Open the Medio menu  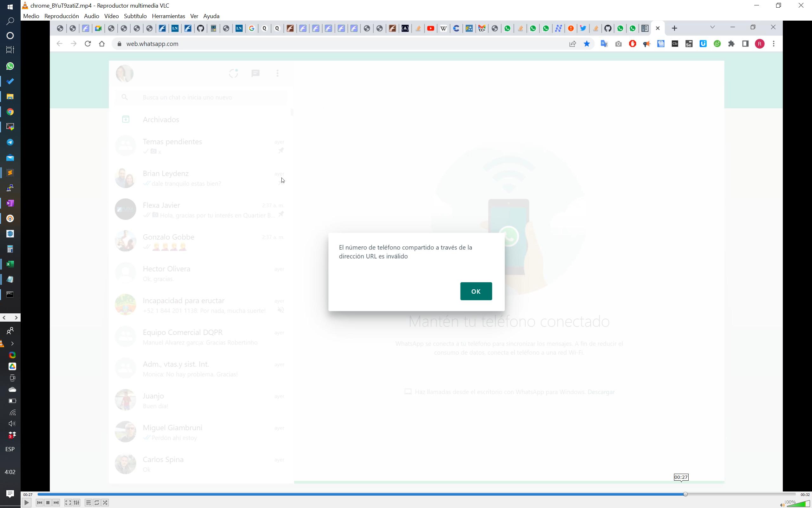click(x=31, y=16)
